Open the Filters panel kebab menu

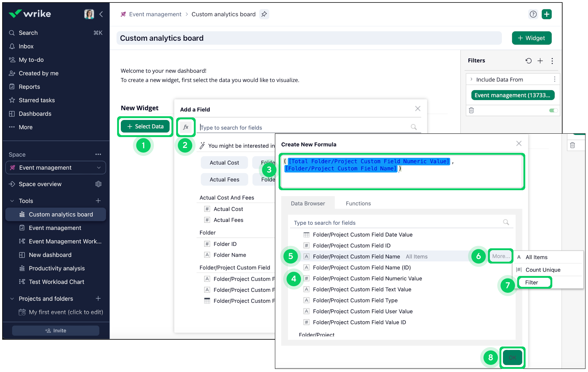pyautogui.click(x=552, y=61)
